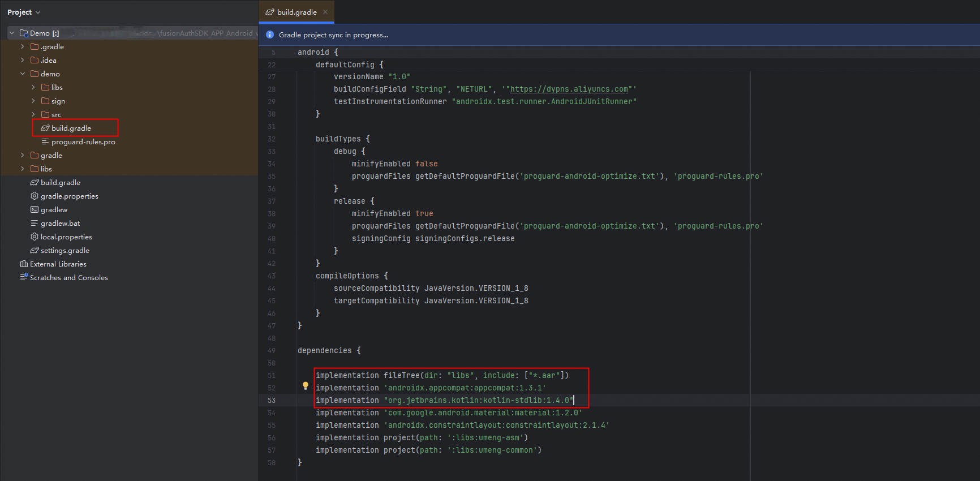The image size is (980, 481).
Task: Click the yellow lightbulb quick-fix icon
Action: pos(306,386)
